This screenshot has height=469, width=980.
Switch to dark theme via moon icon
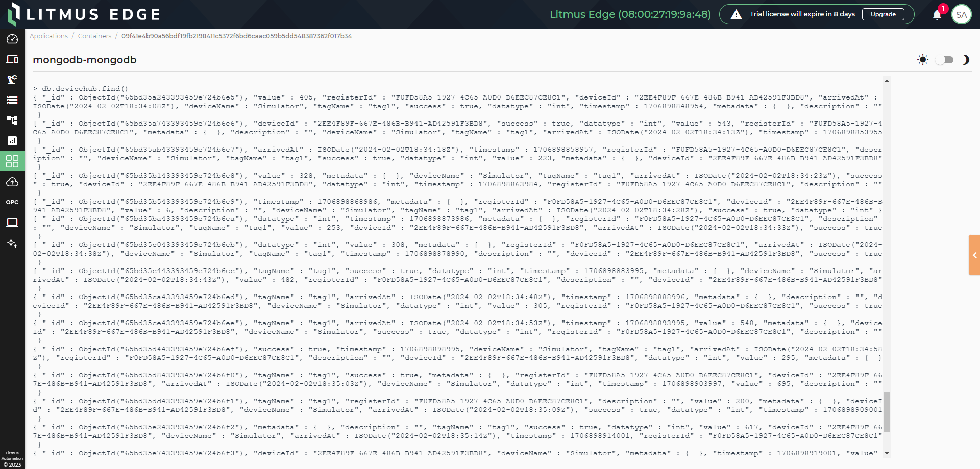tap(966, 60)
